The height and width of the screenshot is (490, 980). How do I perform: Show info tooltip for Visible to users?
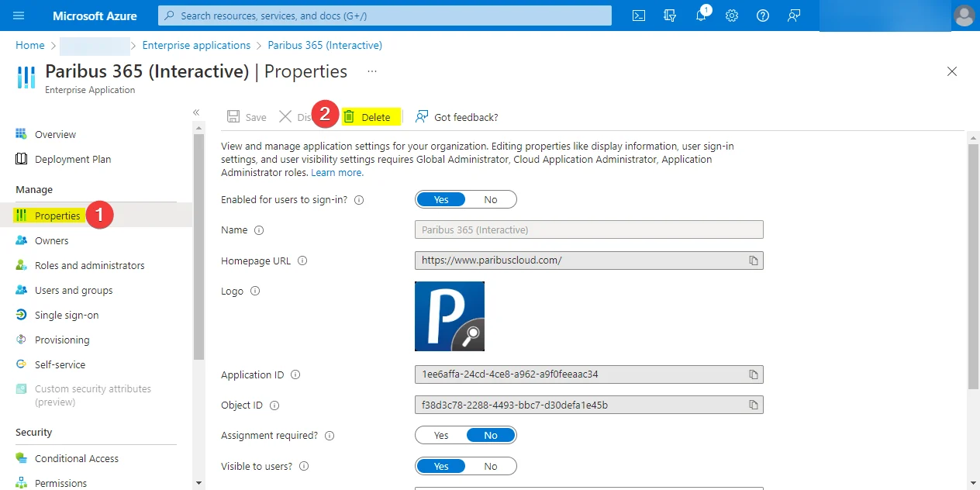[304, 467]
